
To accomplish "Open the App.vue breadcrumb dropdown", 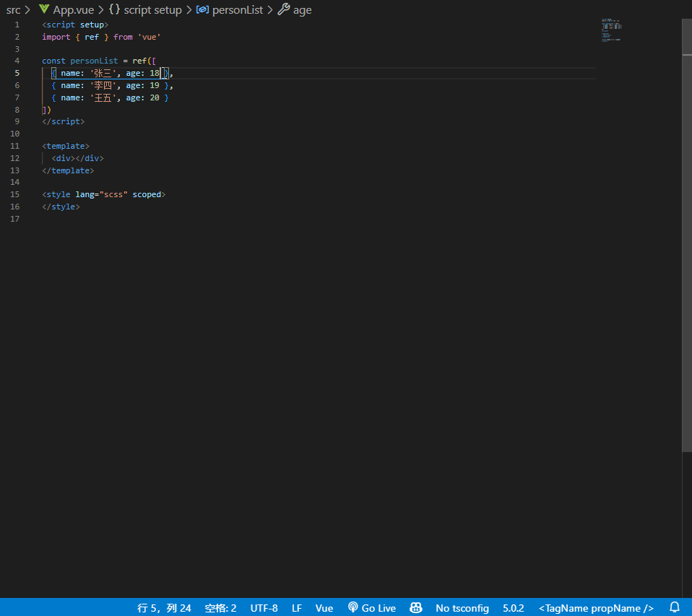I will pyautogui.click(x=74, y=9).
